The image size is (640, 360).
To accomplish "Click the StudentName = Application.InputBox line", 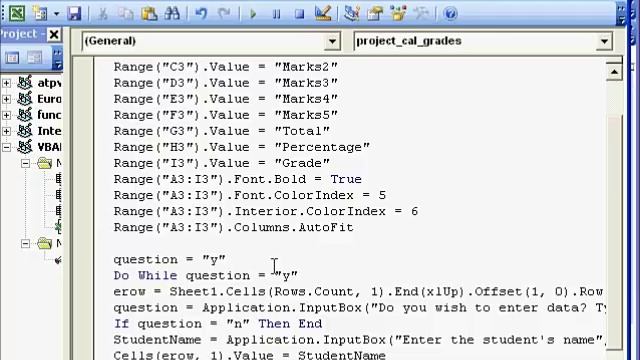I will tap(359, 340).
